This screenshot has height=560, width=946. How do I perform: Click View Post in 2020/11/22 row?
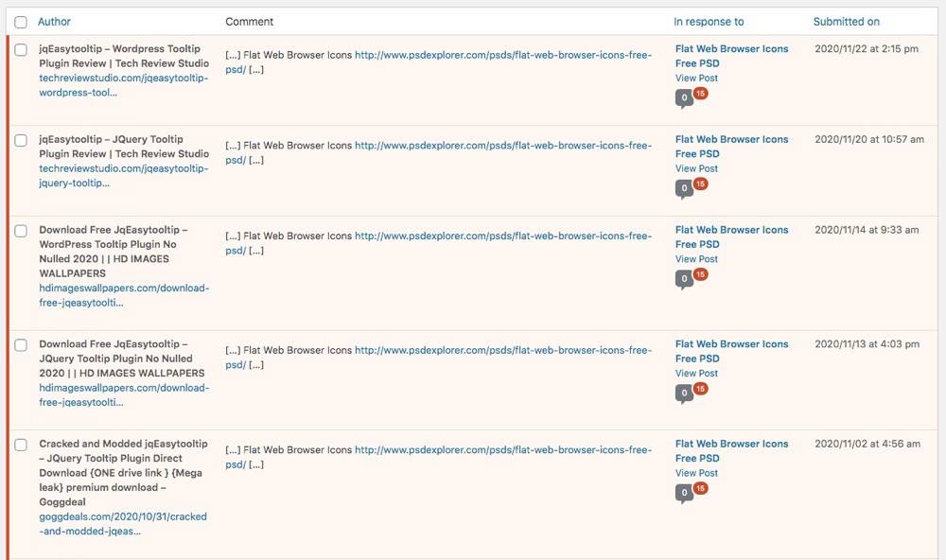696,78
